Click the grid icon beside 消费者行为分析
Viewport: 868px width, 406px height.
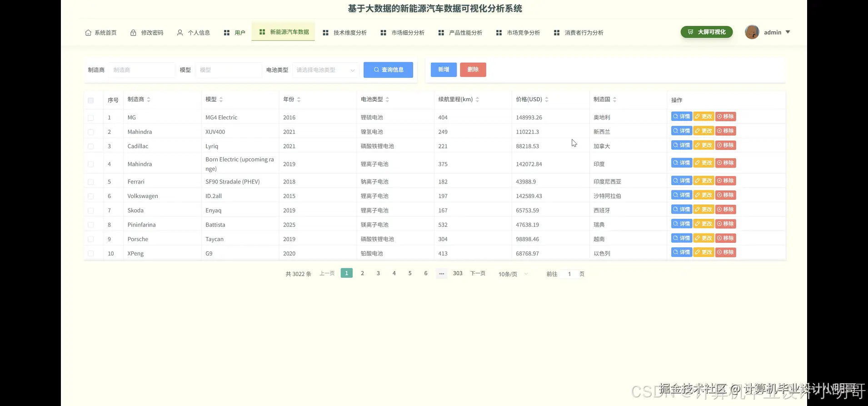pyautogui.click(x=557, y=33)
